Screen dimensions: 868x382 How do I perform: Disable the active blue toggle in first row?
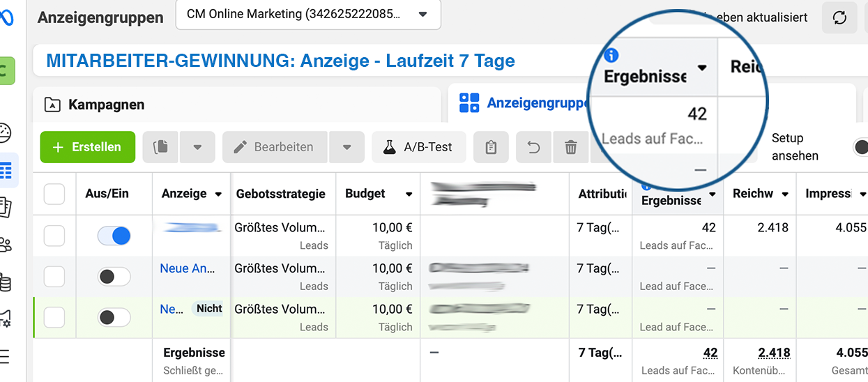click(x=114, y=236)
